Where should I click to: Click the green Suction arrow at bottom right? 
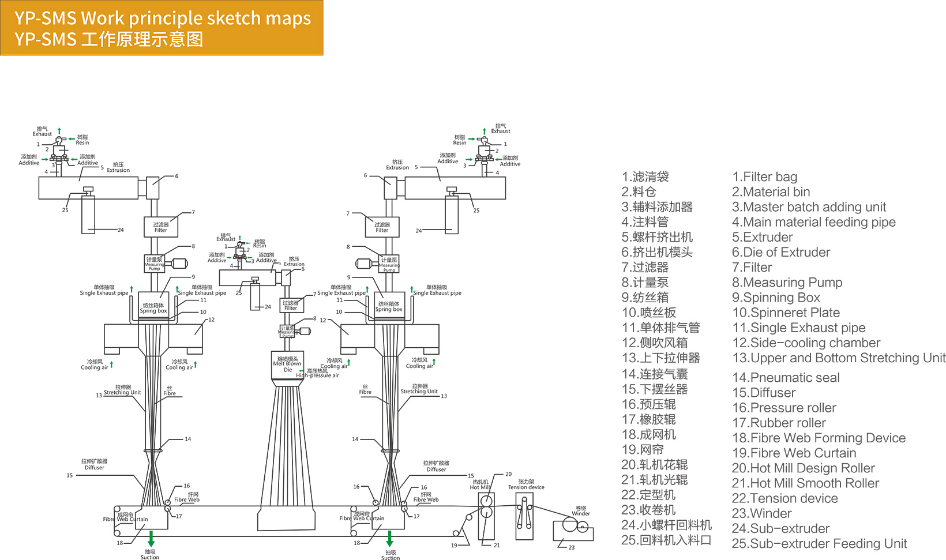(389, 539)
